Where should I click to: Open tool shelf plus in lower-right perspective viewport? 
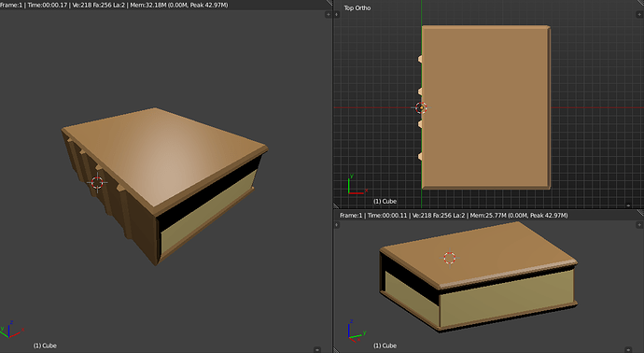pyautogui.click(x=337, y=225)
